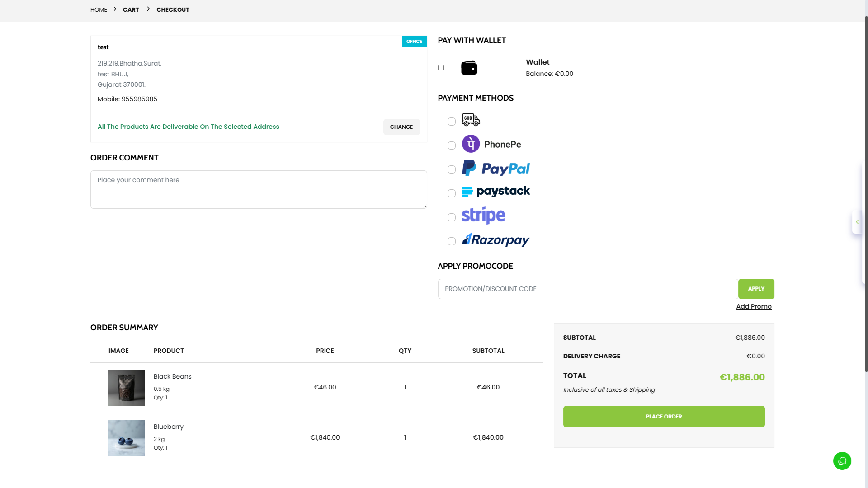Navigate to HOME via breadcrumb

pos(99,9)
